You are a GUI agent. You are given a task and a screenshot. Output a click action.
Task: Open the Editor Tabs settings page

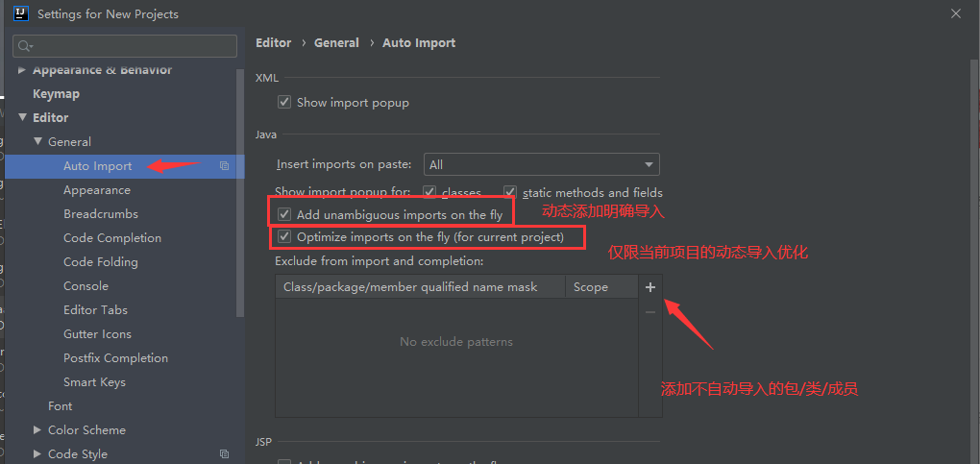tap(95, 310)
